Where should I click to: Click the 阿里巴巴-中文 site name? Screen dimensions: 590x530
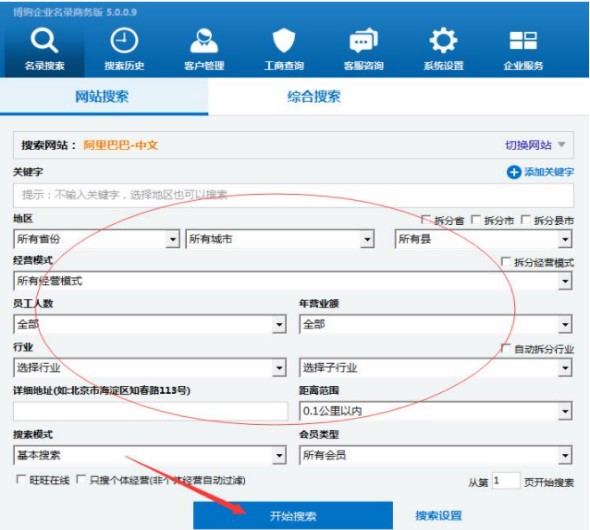click(121, 145)
